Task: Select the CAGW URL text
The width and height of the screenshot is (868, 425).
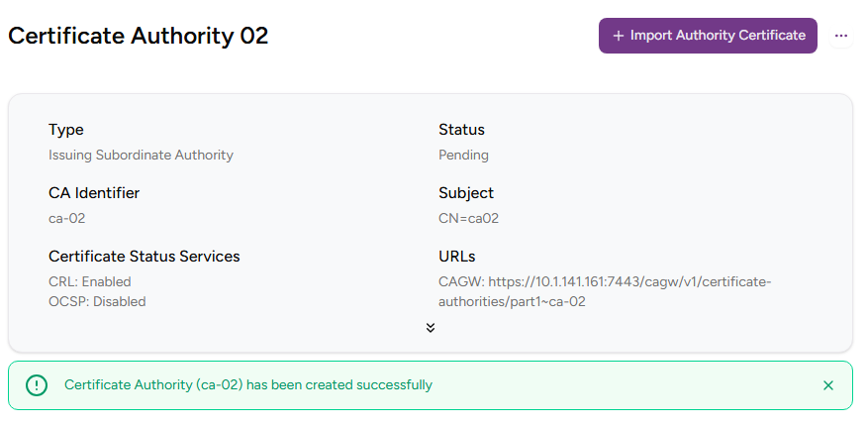Action: click(604, 291)
